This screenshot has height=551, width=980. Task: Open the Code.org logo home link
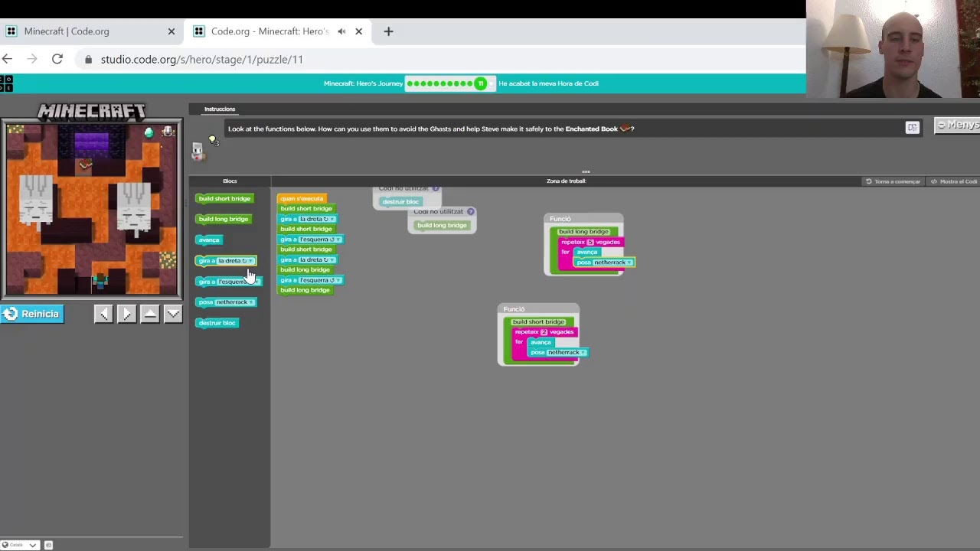click(x=6, y=83)
